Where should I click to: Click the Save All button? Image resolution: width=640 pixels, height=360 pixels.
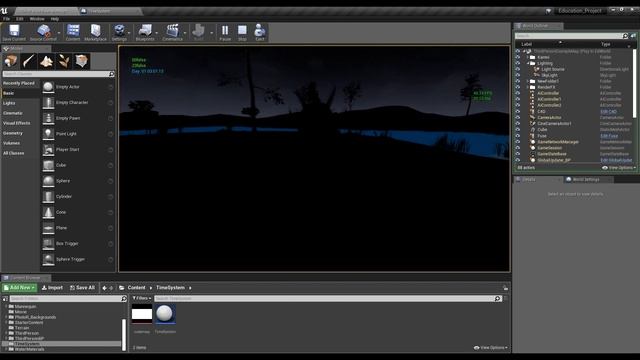[x=82, y=288]
